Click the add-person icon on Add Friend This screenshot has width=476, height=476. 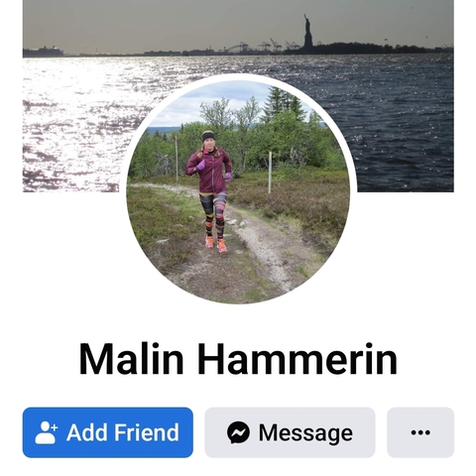(47, 432)
